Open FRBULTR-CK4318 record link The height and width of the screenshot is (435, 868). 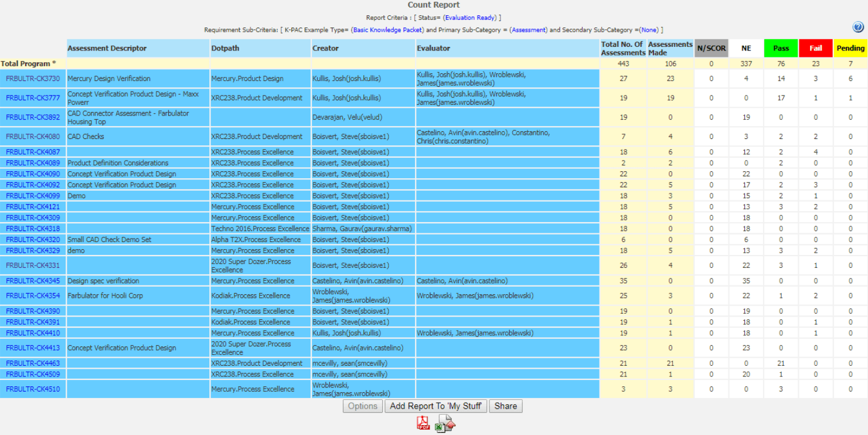tap(33, 229)
